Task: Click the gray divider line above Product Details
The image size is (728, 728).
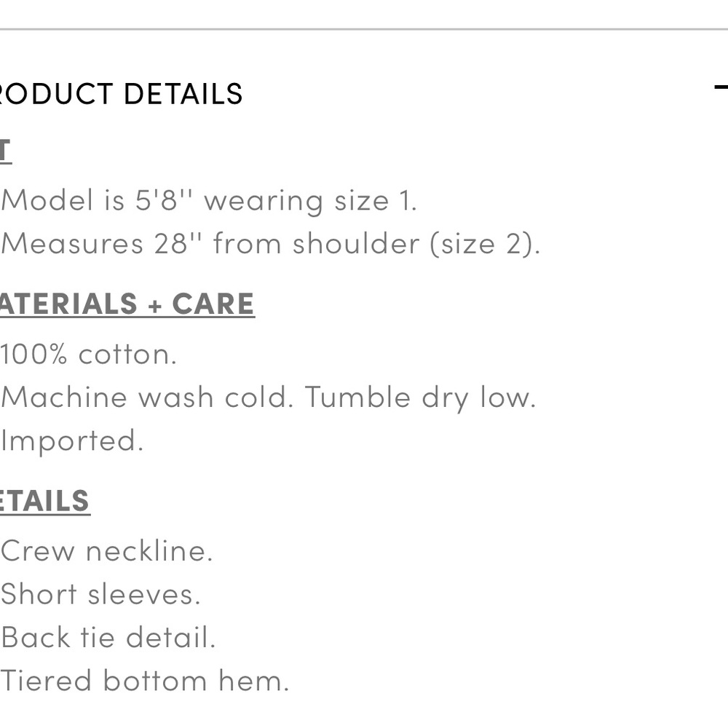Action: coord(364,29)
